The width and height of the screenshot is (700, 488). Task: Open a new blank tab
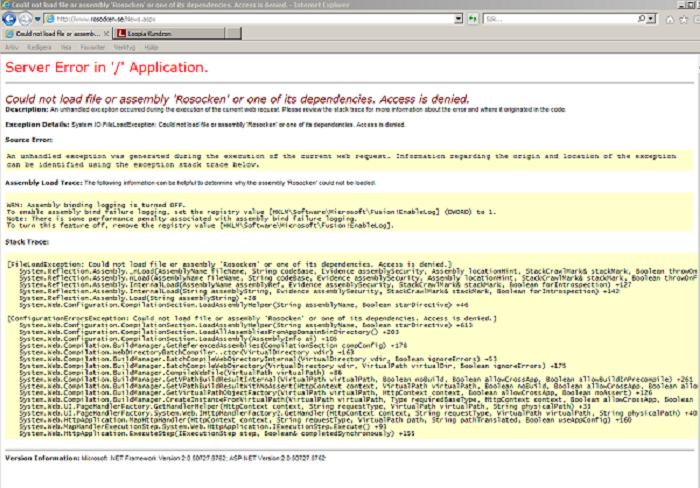click(x=233, y=33)
